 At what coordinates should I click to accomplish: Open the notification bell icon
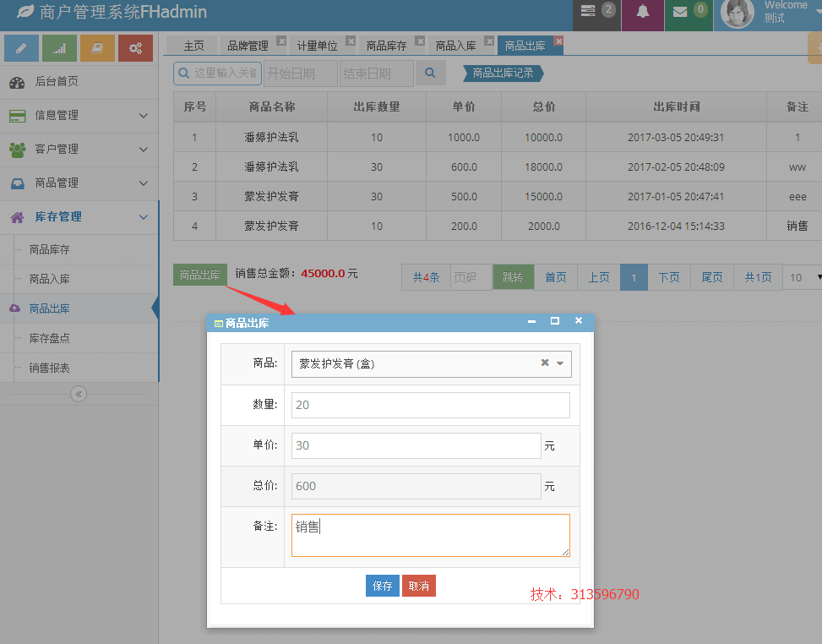[643, 12]
